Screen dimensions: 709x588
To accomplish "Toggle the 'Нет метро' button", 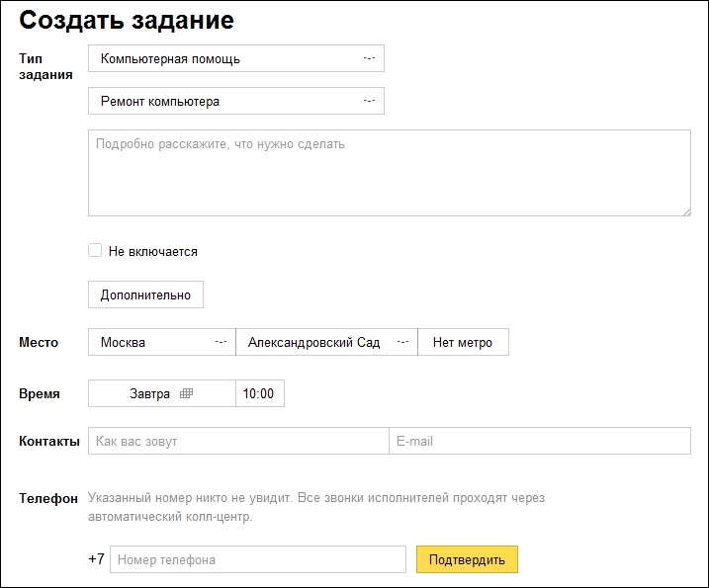I will pyautogui.click(x=463, y=342).
